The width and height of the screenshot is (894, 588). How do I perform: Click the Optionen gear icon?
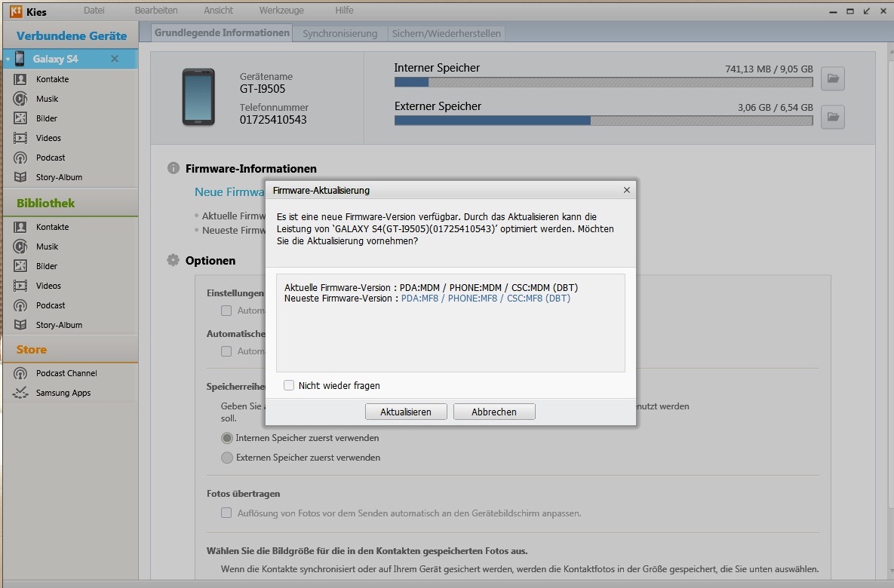[x=173, y=260]
